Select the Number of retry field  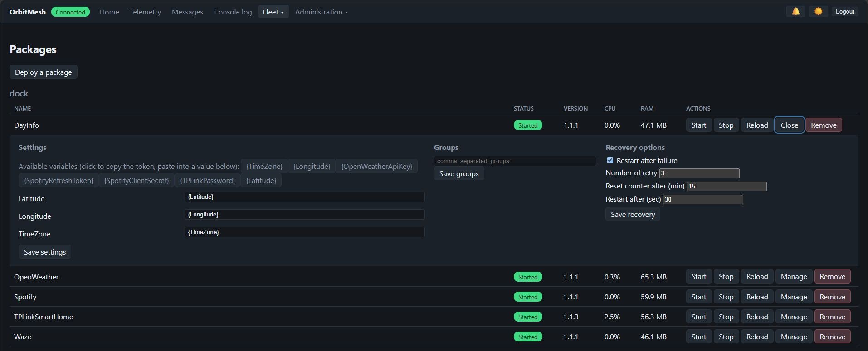(x=699, y=173)
